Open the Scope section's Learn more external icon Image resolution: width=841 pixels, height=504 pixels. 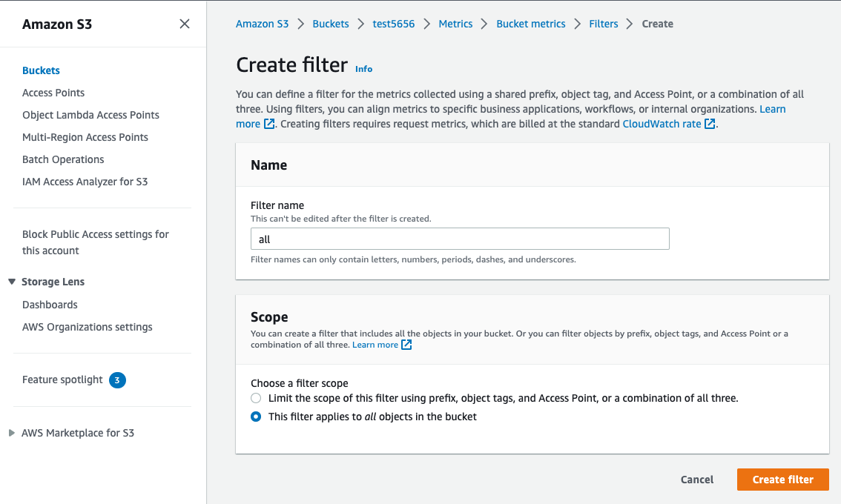405,344
